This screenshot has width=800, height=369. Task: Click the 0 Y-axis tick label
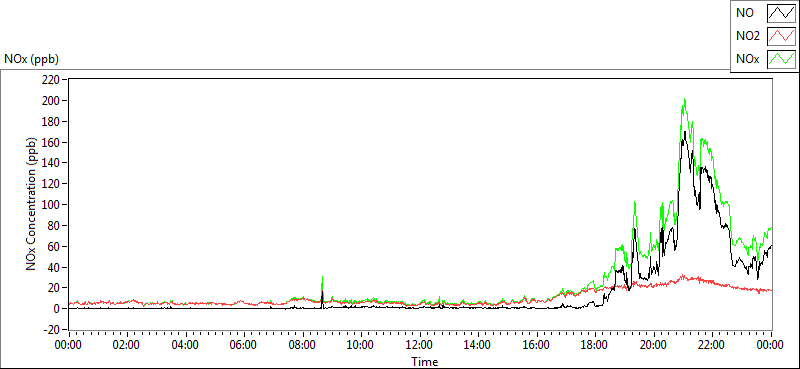56,309
